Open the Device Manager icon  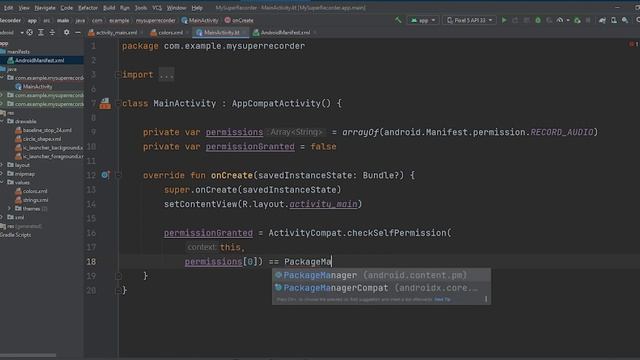click(x=614, y=20)
